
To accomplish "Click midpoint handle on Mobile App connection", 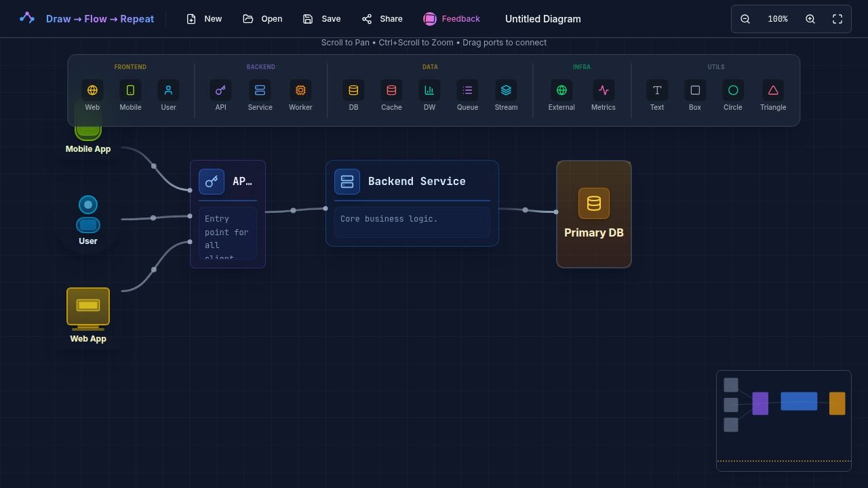I will [x=154, y=166].
